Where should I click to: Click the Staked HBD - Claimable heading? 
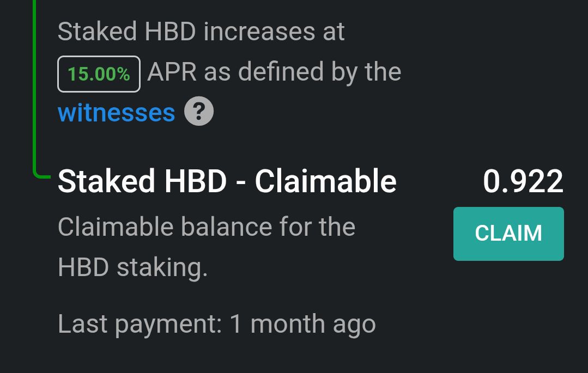[227, 181]
